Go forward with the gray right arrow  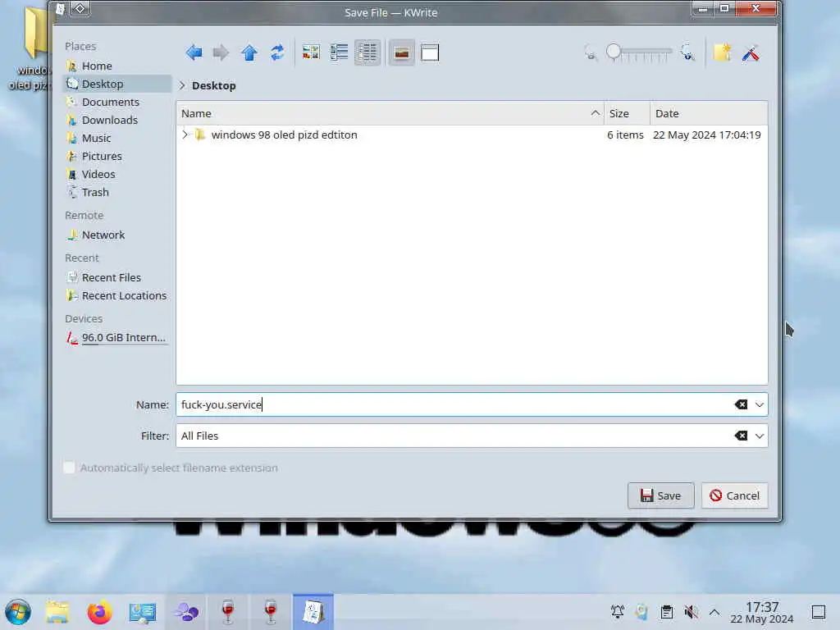[220, 52]
